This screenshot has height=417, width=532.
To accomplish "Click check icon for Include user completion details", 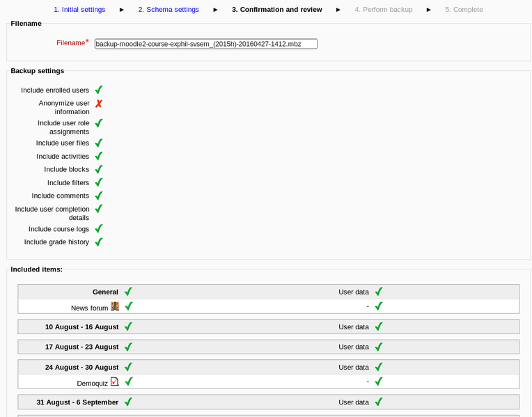I will click(99, 209).
